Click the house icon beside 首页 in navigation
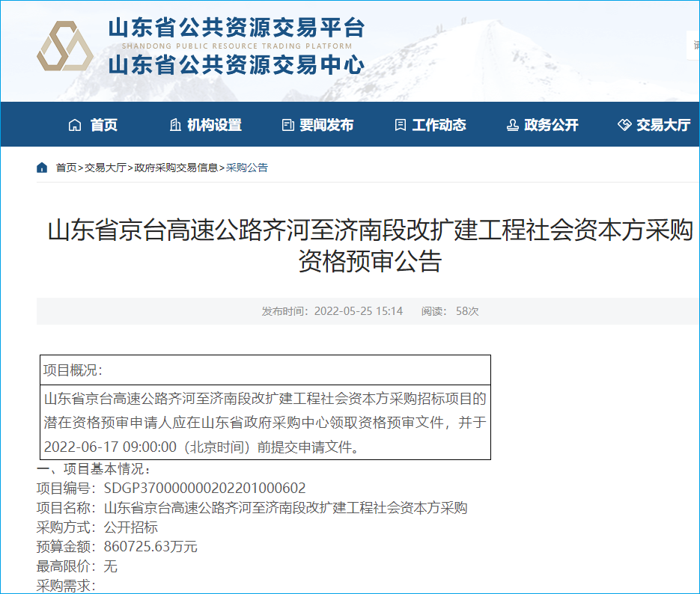 74,125
